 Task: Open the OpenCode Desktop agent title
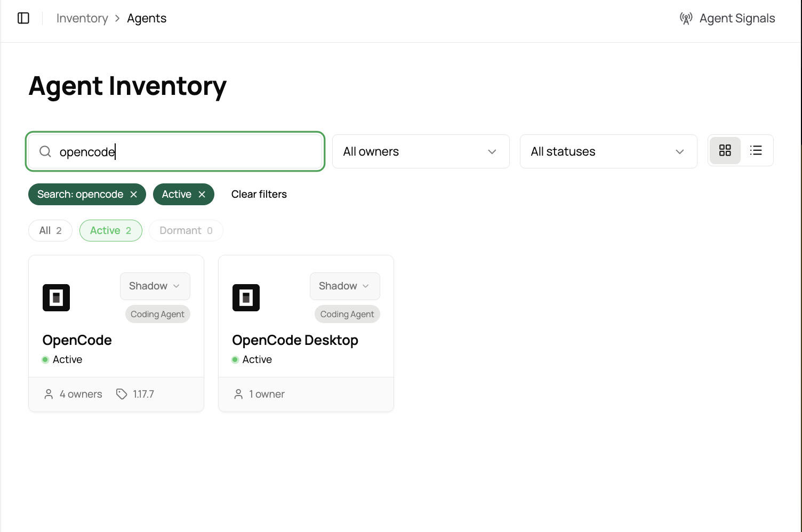(295, 340)
